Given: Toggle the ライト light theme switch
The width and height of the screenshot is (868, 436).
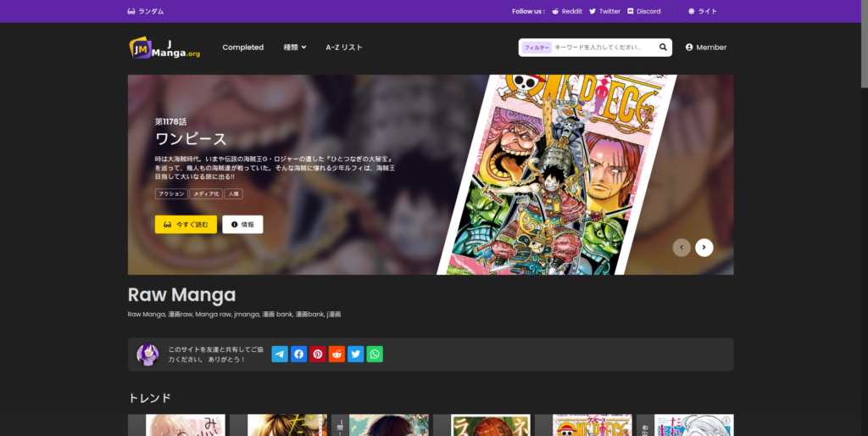Looking at the screenshot, I should point(703,11).
